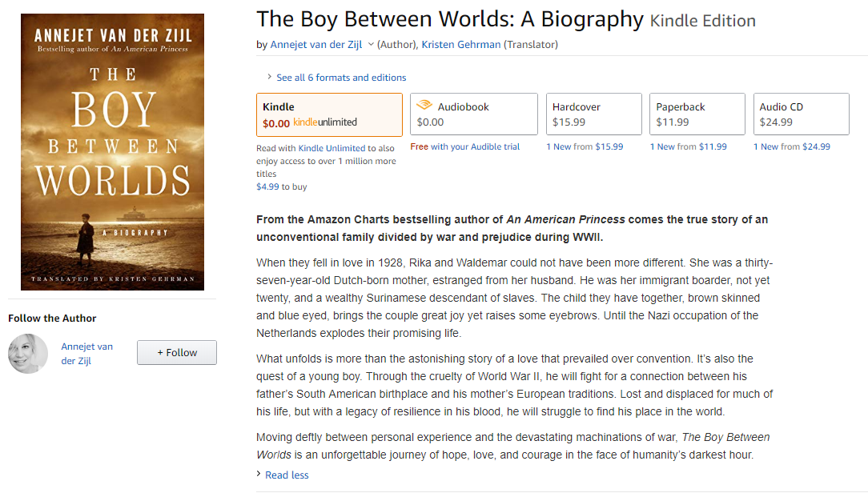Image resolution: width=868 pixels, height=497 pixels.
Task: Click the Audible audiobook icon
Action: coord(424,106)
